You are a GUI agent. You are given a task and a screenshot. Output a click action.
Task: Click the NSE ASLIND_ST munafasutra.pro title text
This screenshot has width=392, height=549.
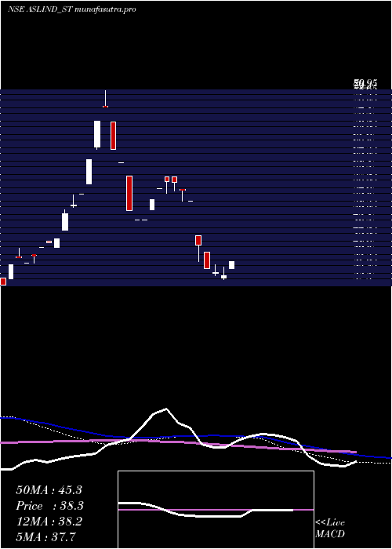coord(72,9)
